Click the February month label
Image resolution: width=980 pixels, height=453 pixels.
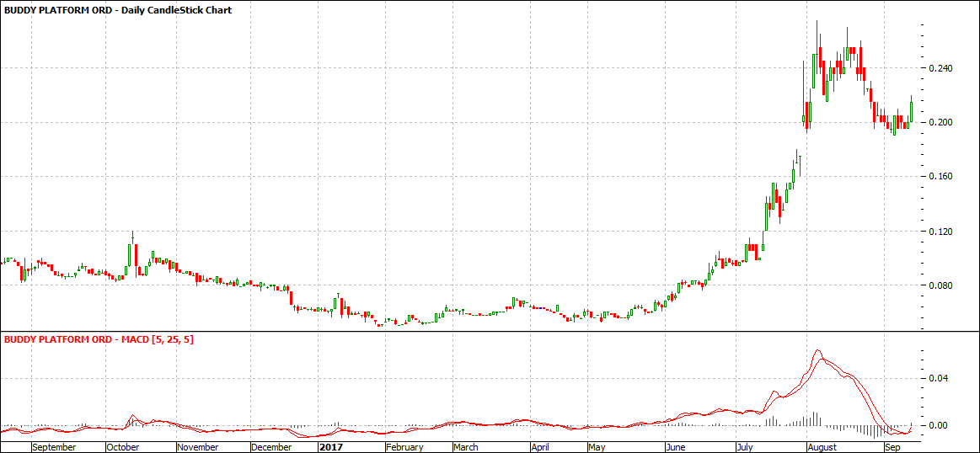[404, 447]
